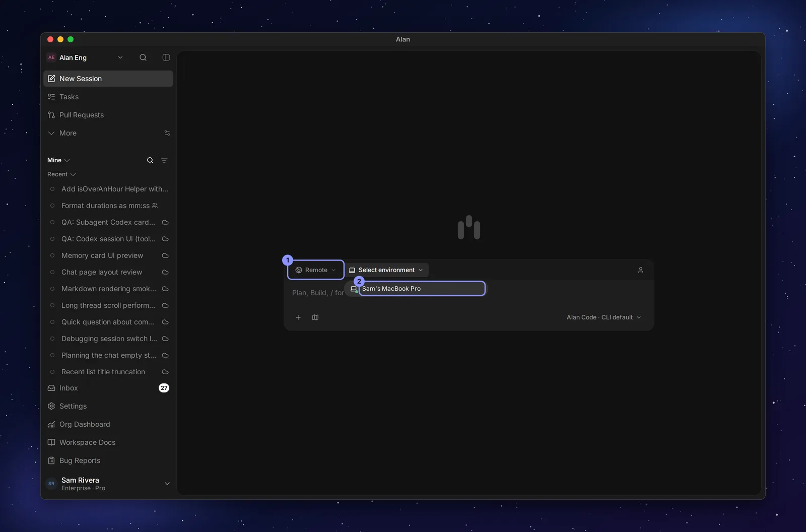Click cloud icon on Debugging session switch row
The image size is (806, 532).
[x=165, y=339]
